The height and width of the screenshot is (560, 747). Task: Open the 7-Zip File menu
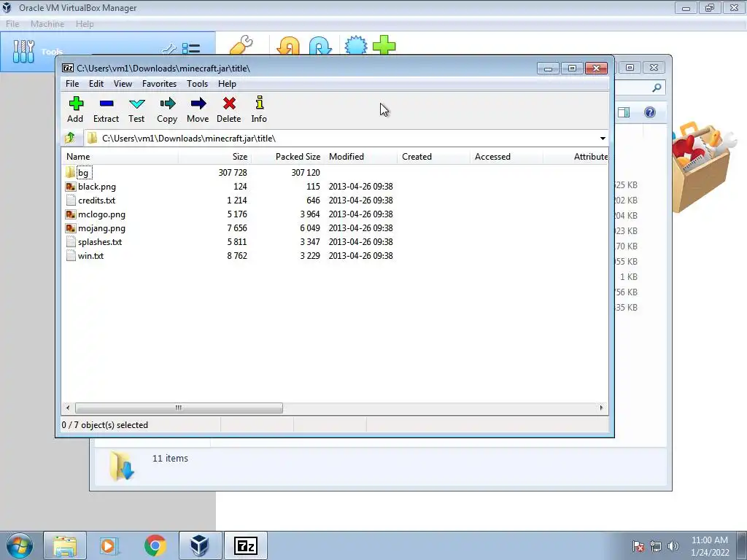tap(72, 84)
